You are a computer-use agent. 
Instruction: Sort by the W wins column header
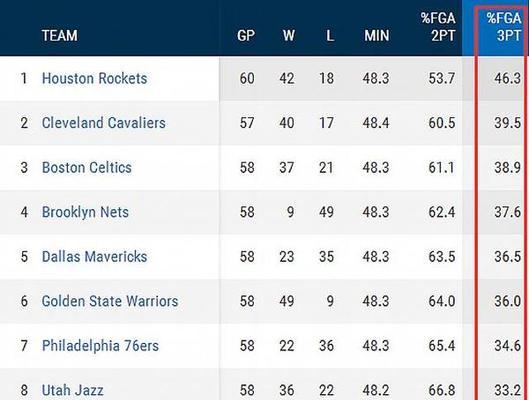point(288,35)
